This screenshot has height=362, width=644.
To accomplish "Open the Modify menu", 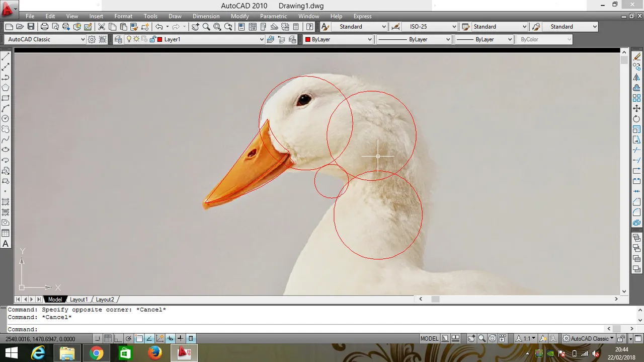I will pos(240,16).
